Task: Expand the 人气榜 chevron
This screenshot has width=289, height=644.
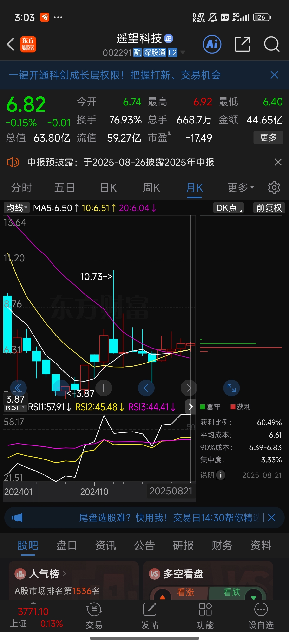Action: 64,574
